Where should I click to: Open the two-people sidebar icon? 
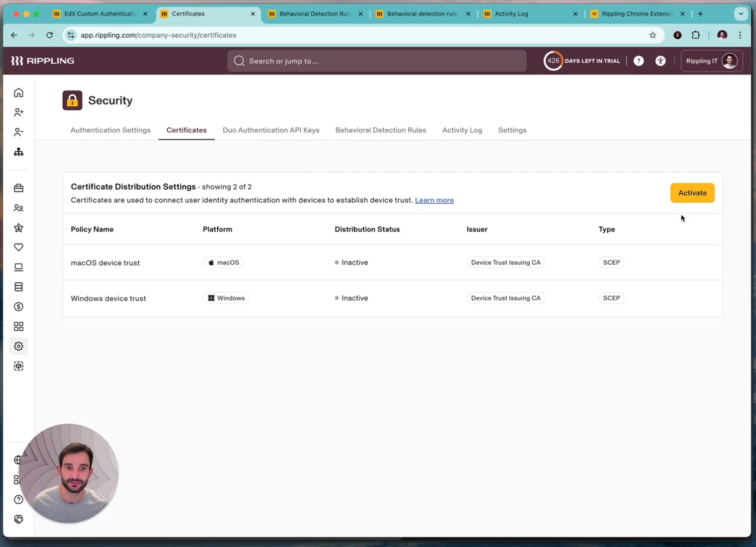tap(18, 208)
